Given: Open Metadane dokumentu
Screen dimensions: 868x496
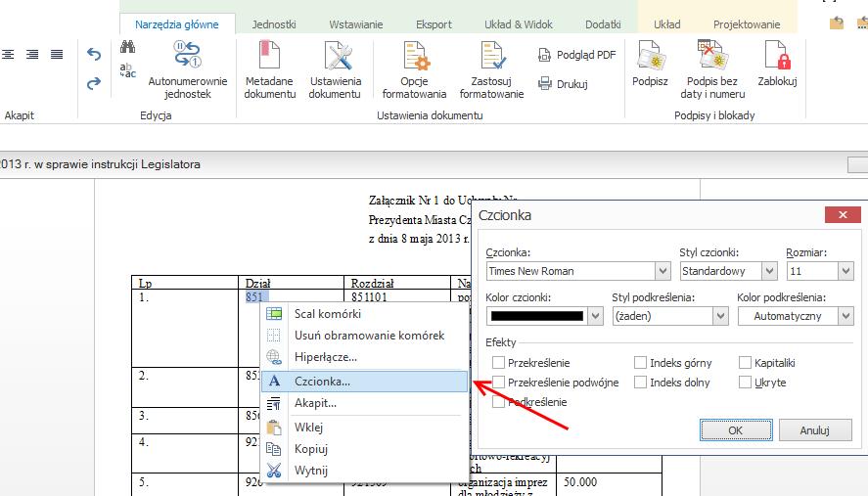Looking at the screenshot, I should (x=269, y=69).
